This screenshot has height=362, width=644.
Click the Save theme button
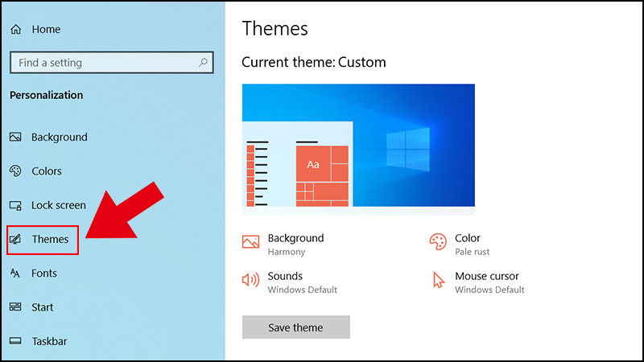[x=295, y=327]
